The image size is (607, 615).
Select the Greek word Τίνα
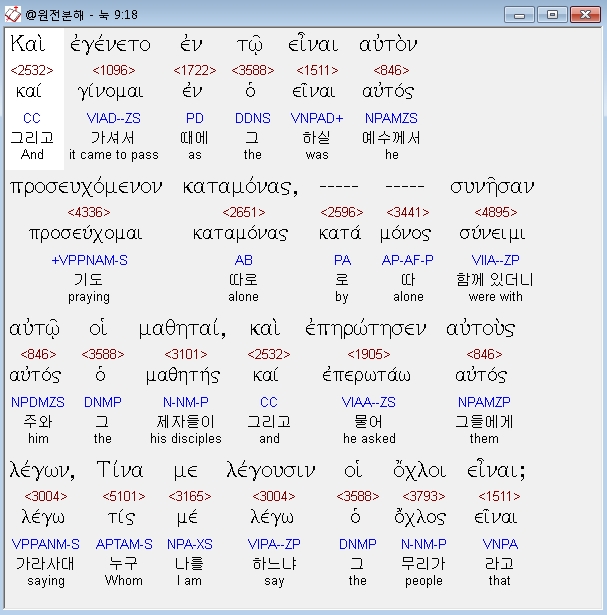click(120, 470)
